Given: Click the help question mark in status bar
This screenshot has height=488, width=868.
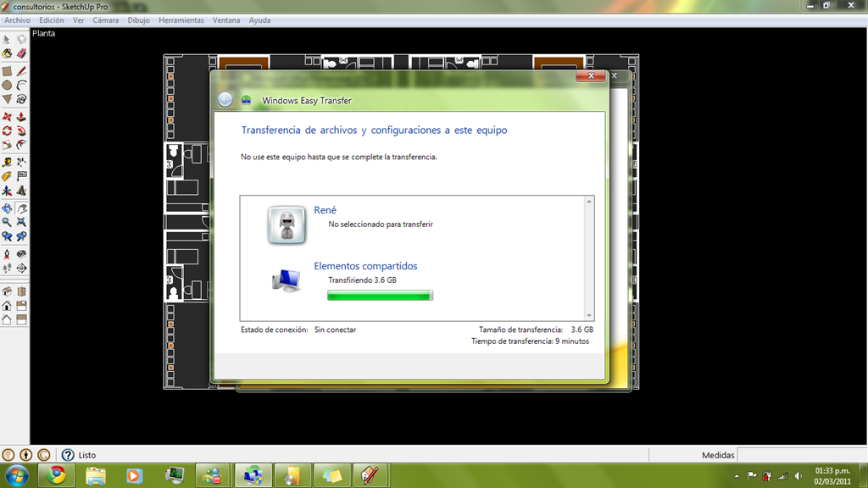Looking at the screenshot, I should [68, 455].
